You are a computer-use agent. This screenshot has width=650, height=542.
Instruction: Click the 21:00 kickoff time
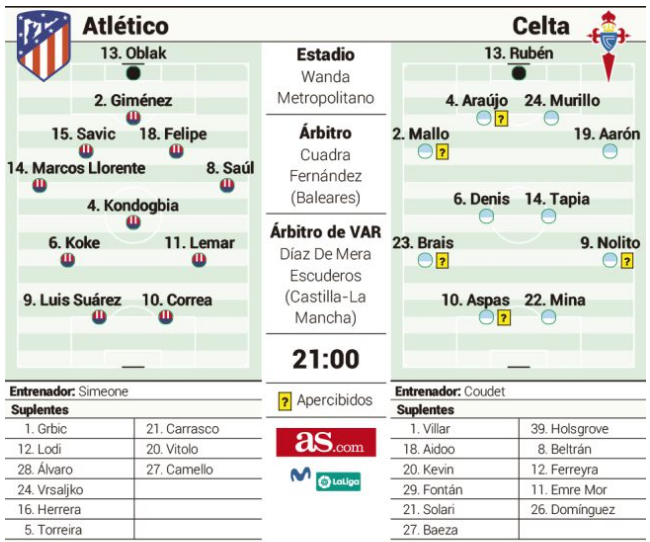326,359
